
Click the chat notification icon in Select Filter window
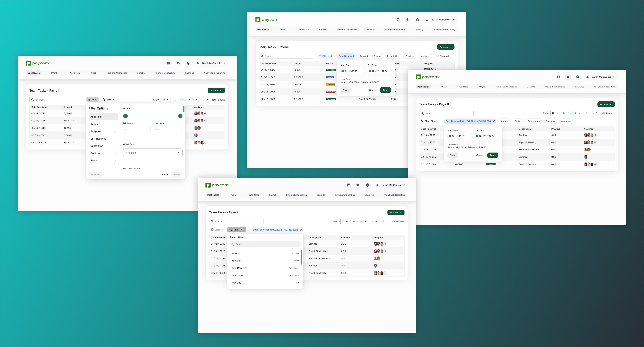pyautogui.click(x=358, y=185)
